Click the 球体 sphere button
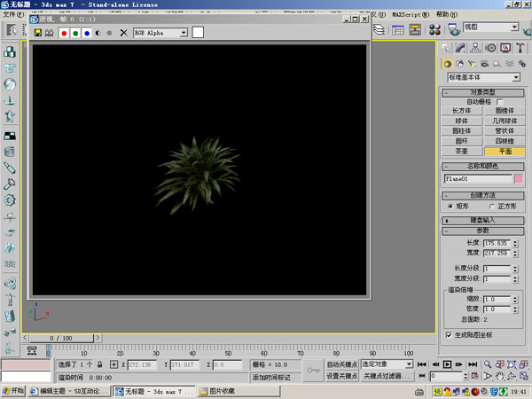The height and width of the screenshot is (399, 532). coord(462,121)
